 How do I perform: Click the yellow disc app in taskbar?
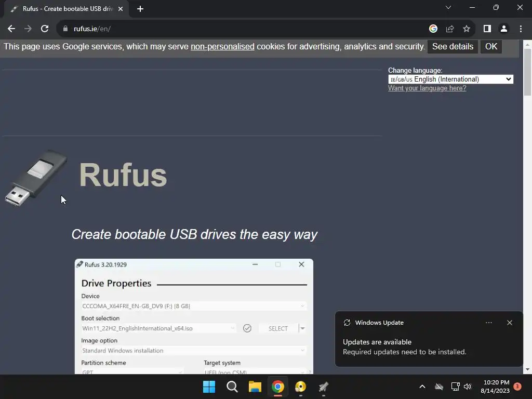(x=301, y=387)
